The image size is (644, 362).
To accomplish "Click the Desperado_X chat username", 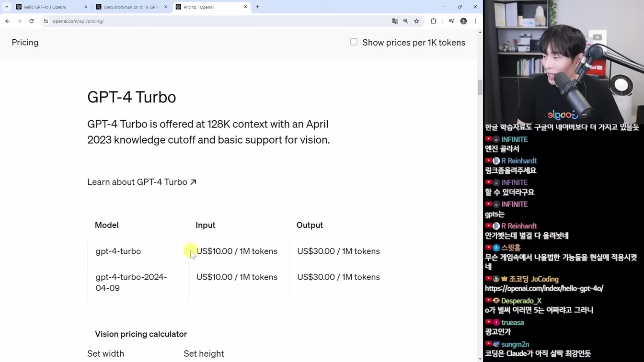I will (521, 301).
